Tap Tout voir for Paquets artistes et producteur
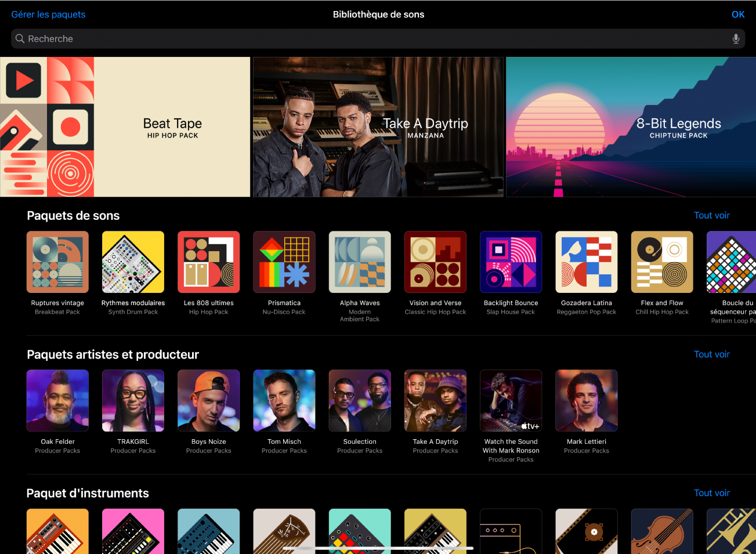 click(711, 354)
